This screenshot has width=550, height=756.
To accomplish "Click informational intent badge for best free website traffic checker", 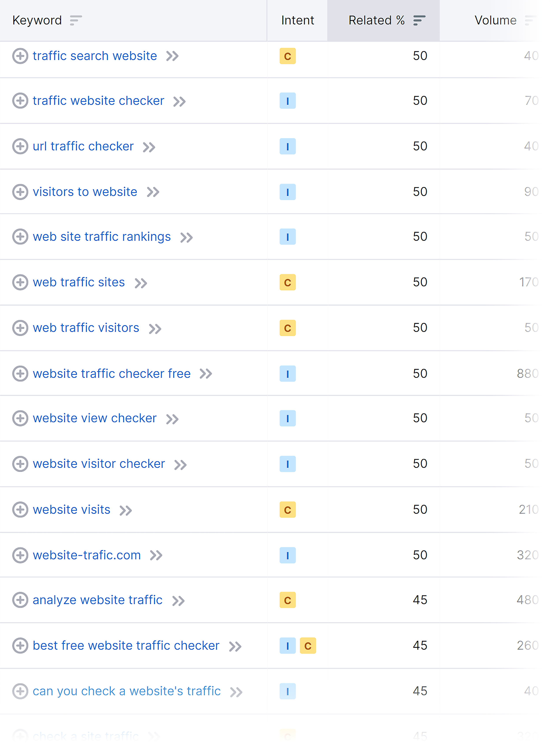I will point(288,646).
